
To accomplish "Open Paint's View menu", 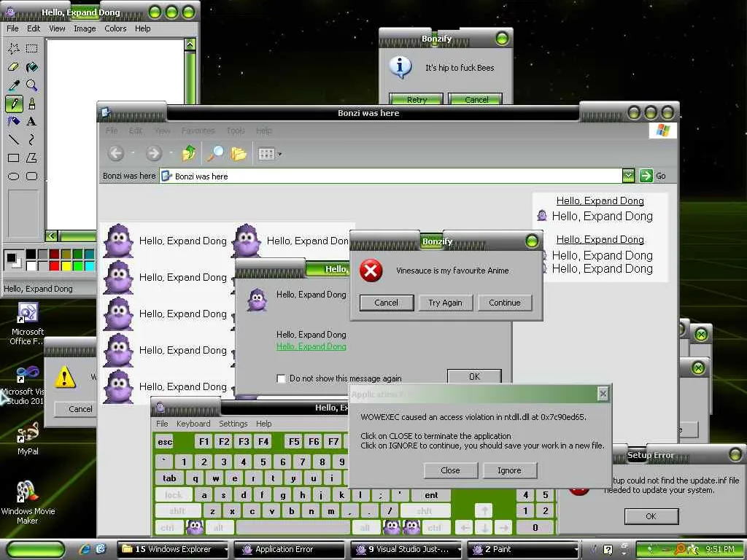I will click(57, 28).
